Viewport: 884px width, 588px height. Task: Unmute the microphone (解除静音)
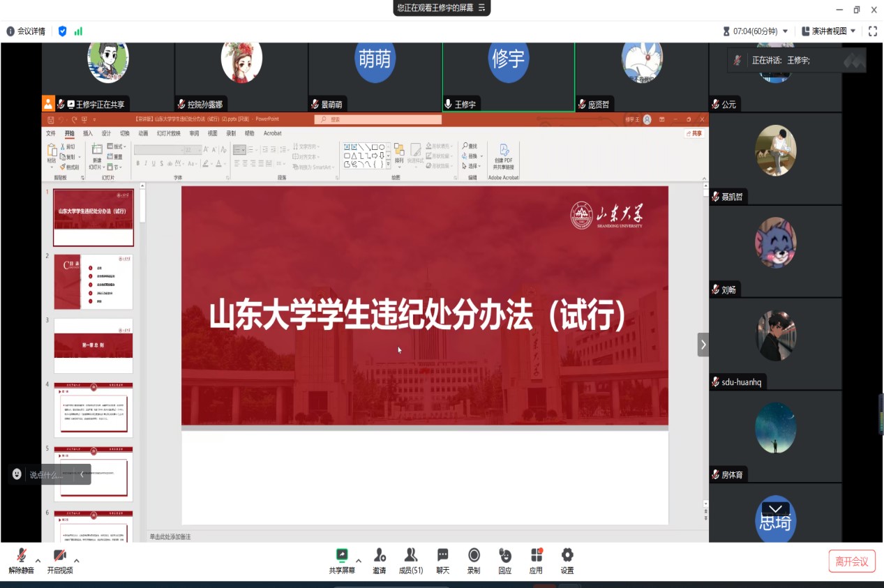pyautogui.click(x=21, y=557)
